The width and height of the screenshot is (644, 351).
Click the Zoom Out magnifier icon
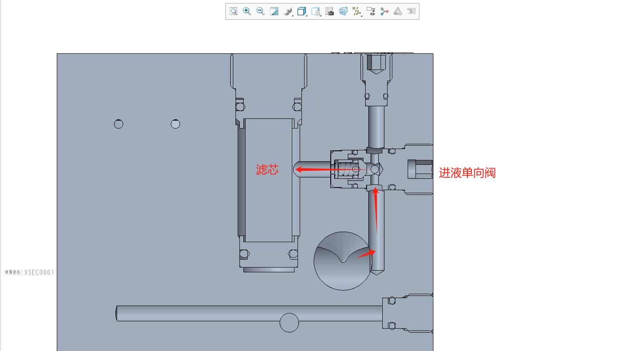(260, 11)
